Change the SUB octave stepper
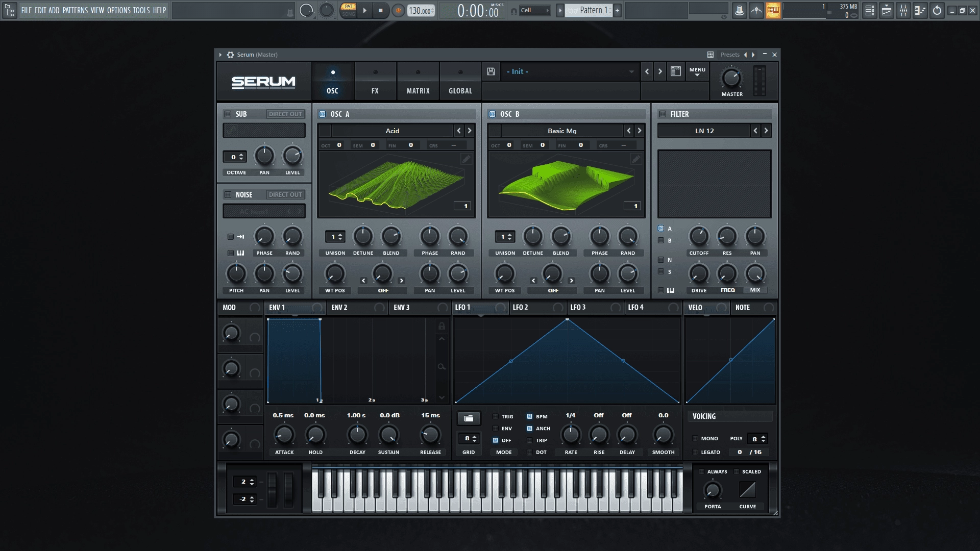 (235, 157)
